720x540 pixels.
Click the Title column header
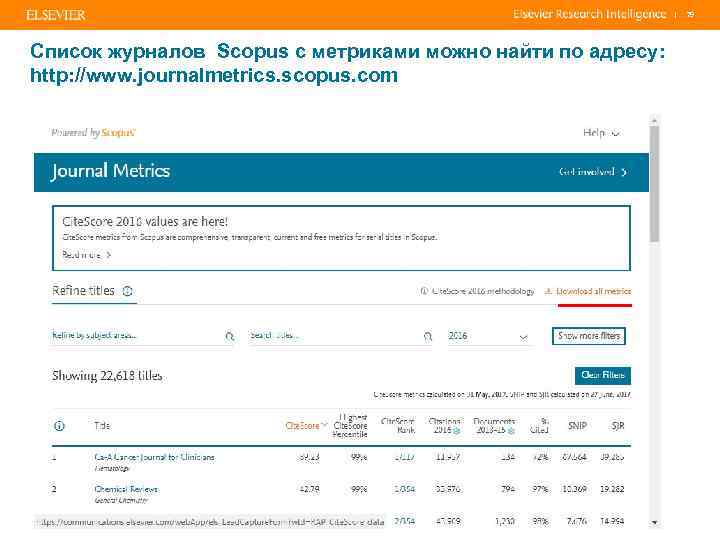click(102, 426)
